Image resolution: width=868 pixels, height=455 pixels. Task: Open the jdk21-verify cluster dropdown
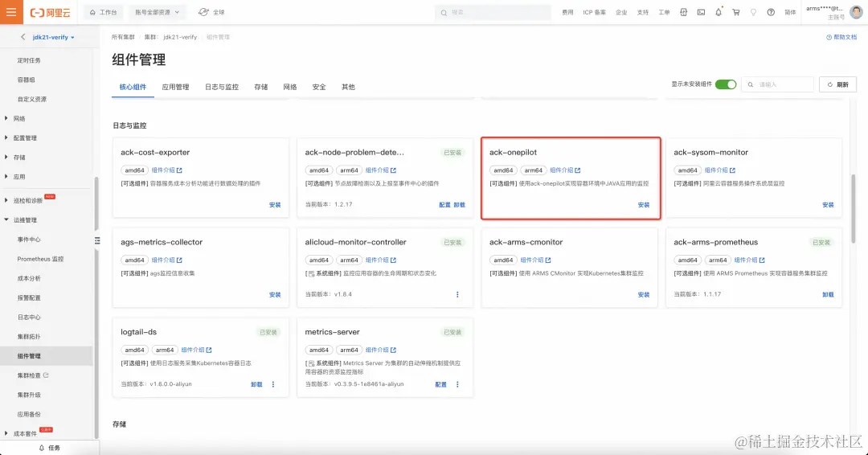54,37
